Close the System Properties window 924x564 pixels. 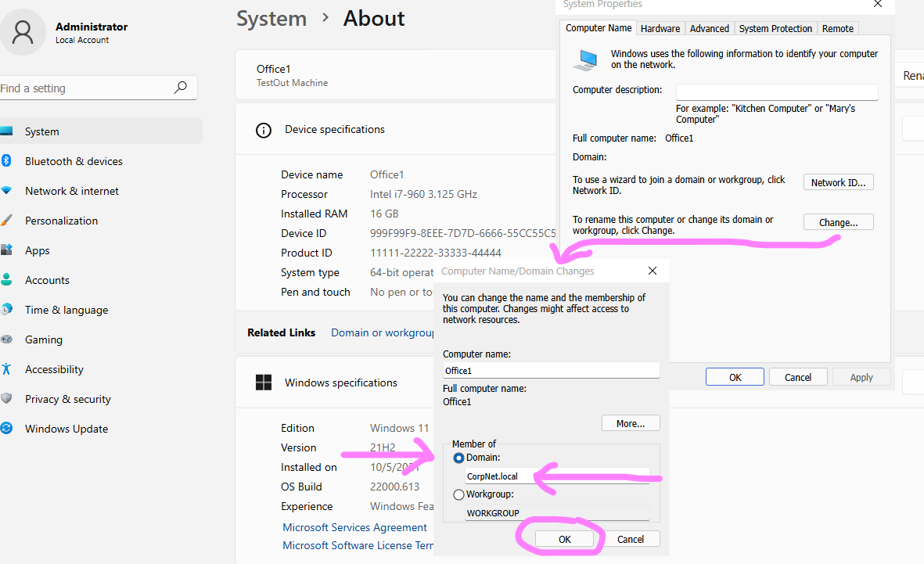click(x=877, y=4)
